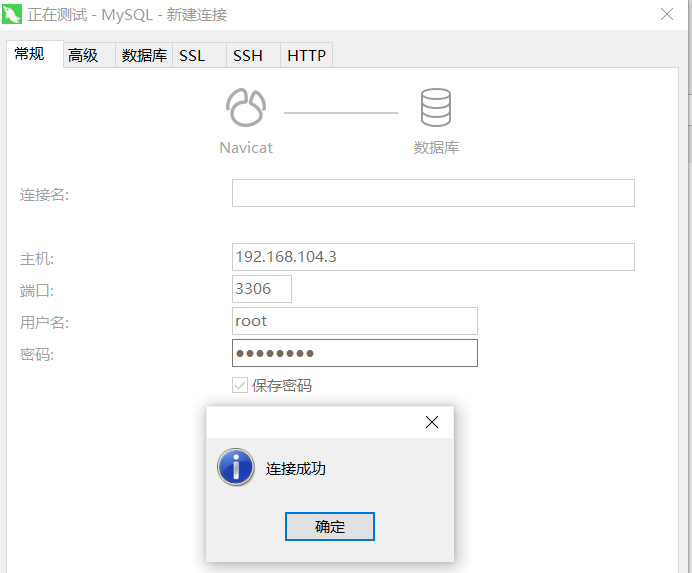Click the Navicat app icon in title bar

click(11, 14)
